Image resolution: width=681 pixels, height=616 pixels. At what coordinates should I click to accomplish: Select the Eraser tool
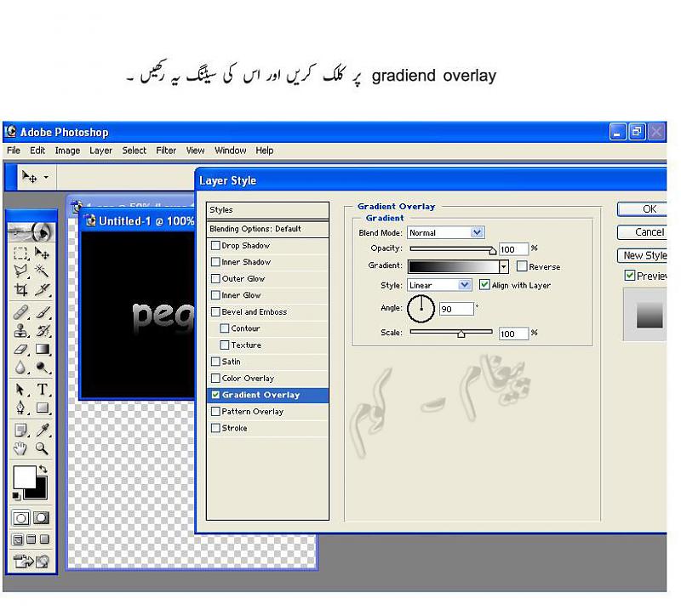click(20, 349)
